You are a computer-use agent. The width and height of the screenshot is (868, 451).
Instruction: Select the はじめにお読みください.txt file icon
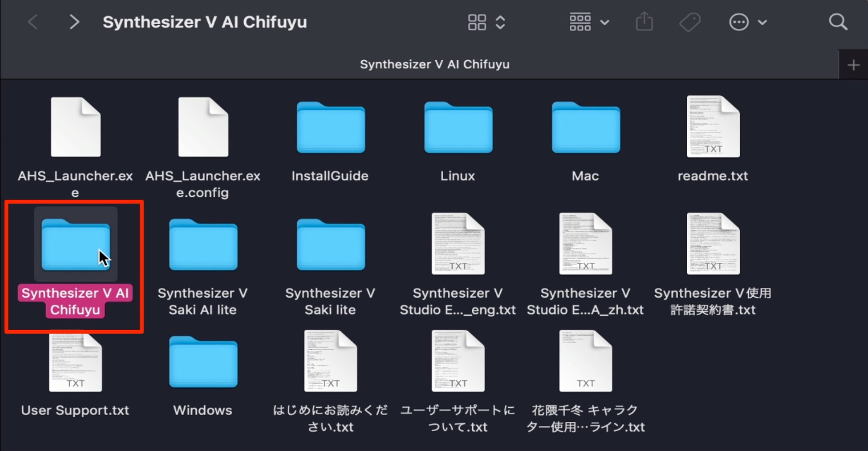tap(330, 361)
